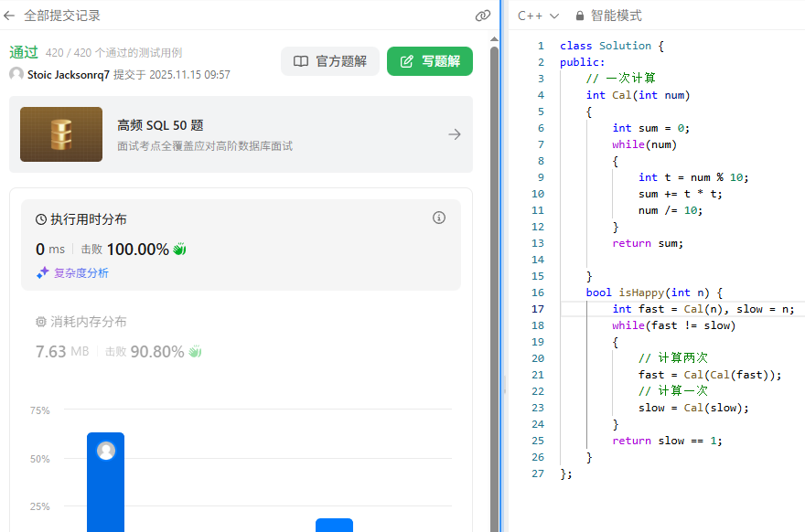Open Stoic Jacksonrq7 user avatar

pyautogui.click(x=16, y=74)
